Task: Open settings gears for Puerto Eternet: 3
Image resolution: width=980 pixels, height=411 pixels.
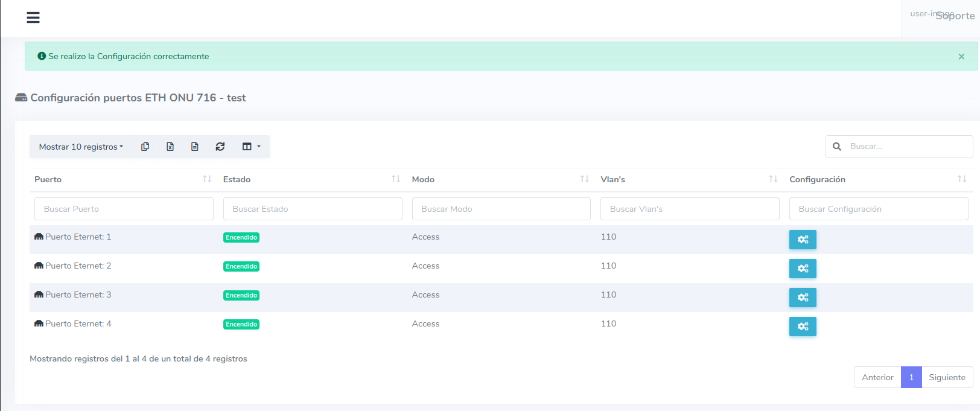Action: pos(803,298)
